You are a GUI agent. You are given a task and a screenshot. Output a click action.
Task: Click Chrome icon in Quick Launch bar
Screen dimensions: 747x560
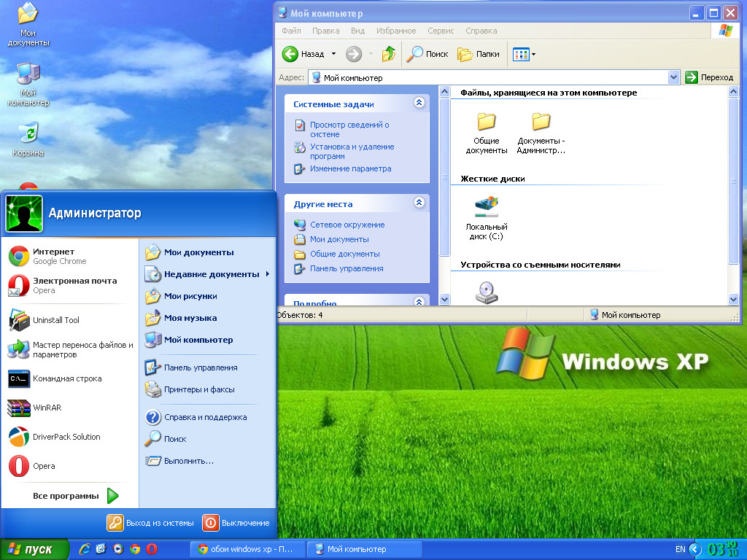135,549
